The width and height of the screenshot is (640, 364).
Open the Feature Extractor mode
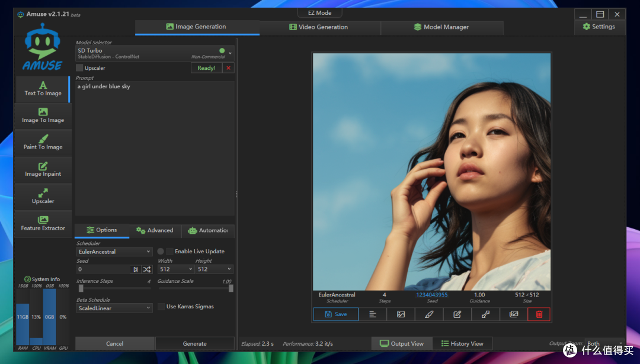point(43,223)
